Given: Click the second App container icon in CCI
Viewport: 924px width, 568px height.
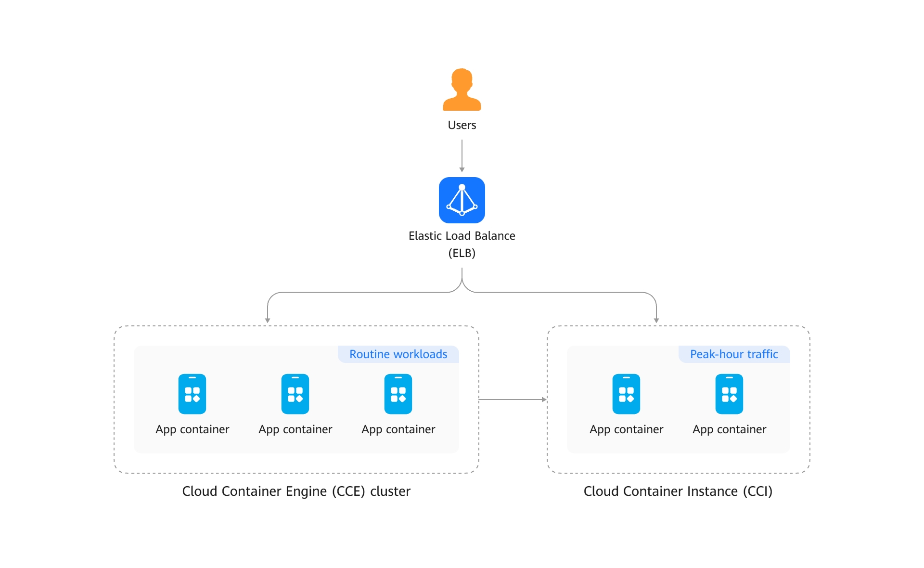Looking at the screenshot, I should pos(729,394).
